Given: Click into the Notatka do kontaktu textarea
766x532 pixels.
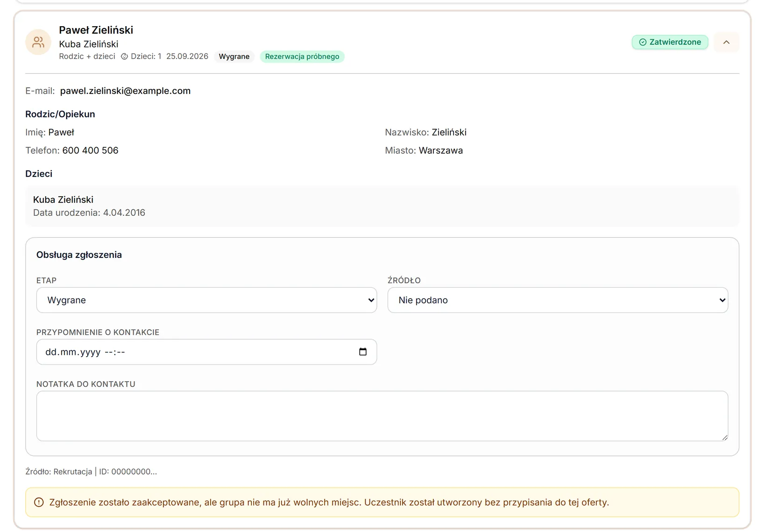Looking at the screenshot, I should tap(382, 416).
